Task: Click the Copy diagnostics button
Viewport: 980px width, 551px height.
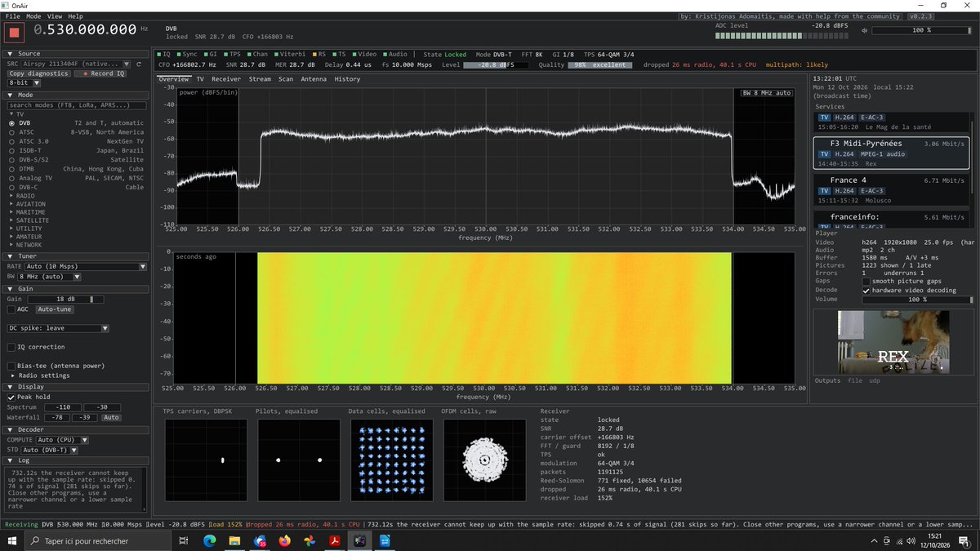Action: (39, 73)
